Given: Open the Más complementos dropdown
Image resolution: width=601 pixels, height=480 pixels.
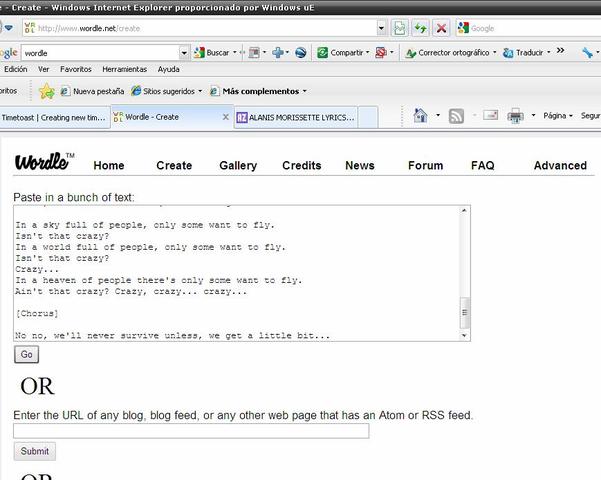Looking at the screenshot, I should [x=258, y=91].
